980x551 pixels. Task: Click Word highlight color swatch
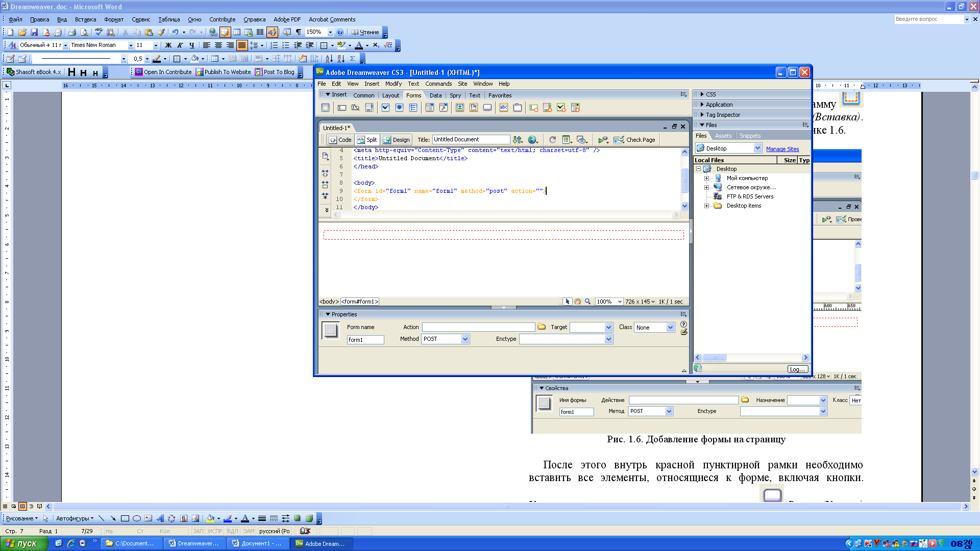(x=341, y=45)
